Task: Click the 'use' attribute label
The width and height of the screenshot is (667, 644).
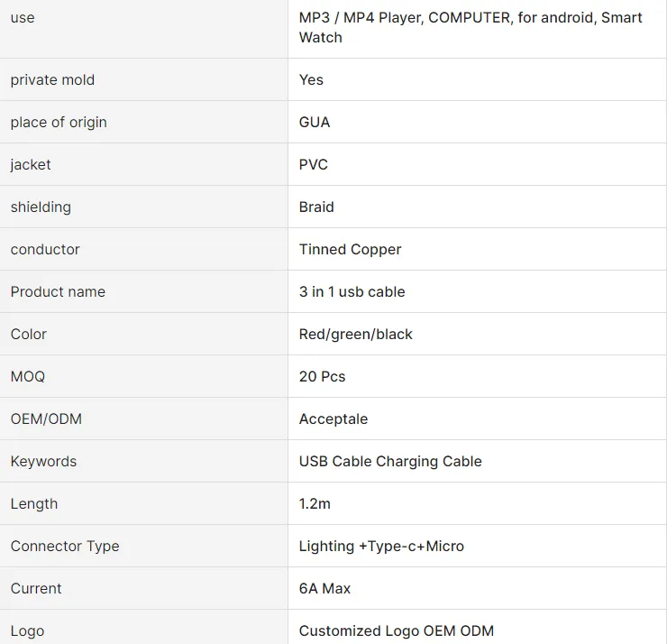Action: pyautogui.click(x=23, y=18)
